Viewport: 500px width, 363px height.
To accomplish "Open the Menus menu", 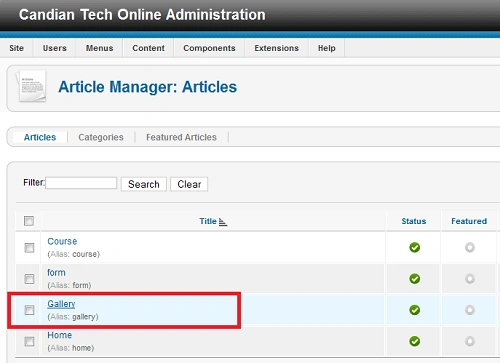I will [100, 48].
